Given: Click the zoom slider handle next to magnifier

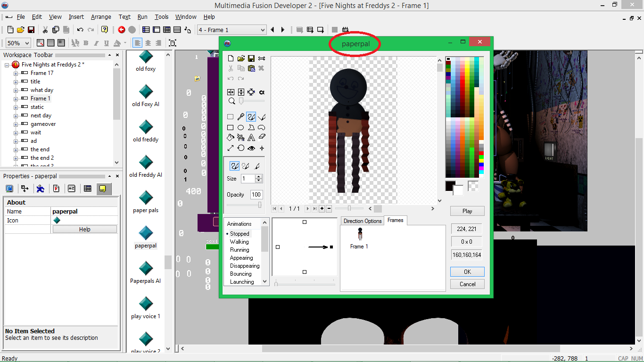Looking at the screenshot, I should coord(241,101).
